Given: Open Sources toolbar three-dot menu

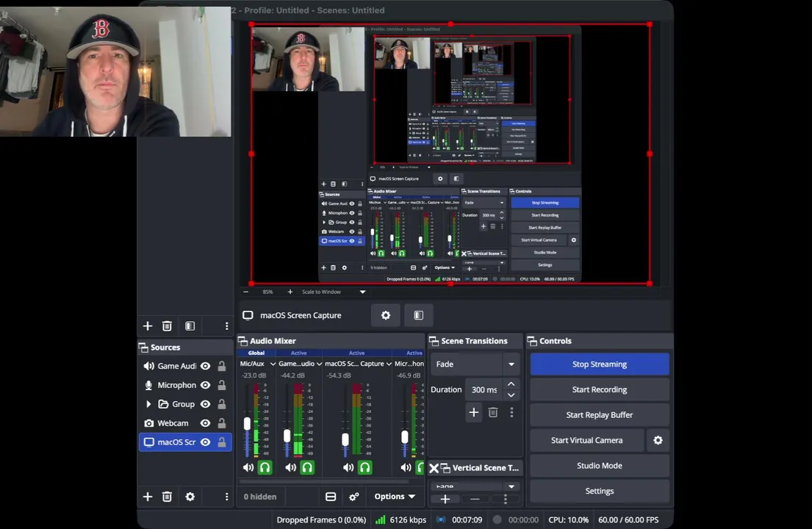Looking at the screenshot, I should pos(226,497).
